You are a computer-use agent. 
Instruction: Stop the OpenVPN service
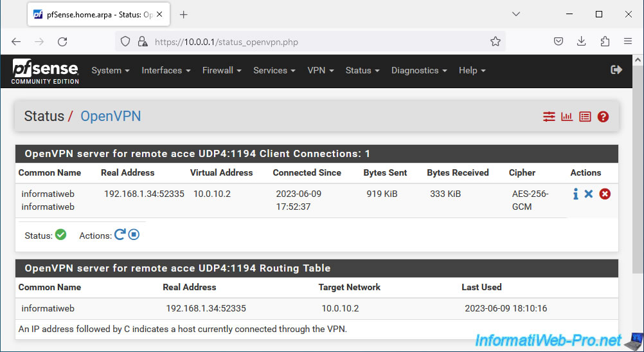tap(134, 235)
